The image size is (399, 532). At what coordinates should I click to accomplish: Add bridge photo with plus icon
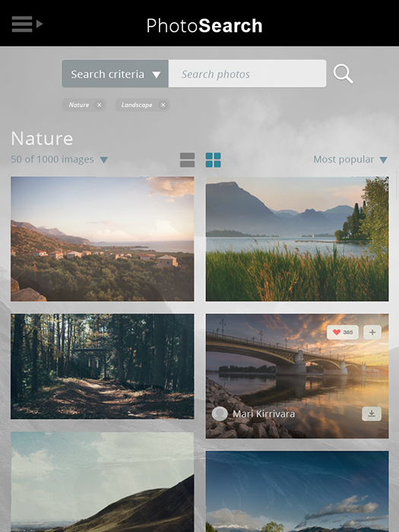click(372, 332)
